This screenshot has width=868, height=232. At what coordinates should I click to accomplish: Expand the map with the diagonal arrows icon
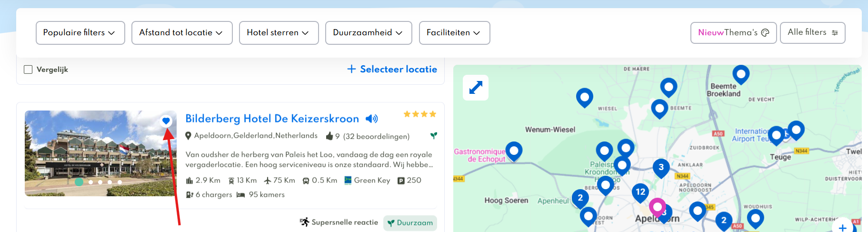476,88
